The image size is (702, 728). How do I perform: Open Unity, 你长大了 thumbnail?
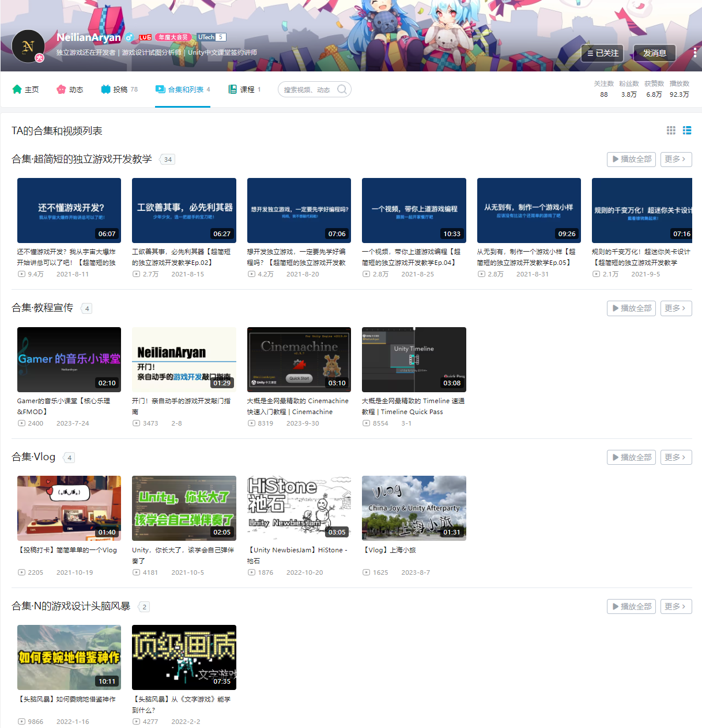click(x=184, y=509)
